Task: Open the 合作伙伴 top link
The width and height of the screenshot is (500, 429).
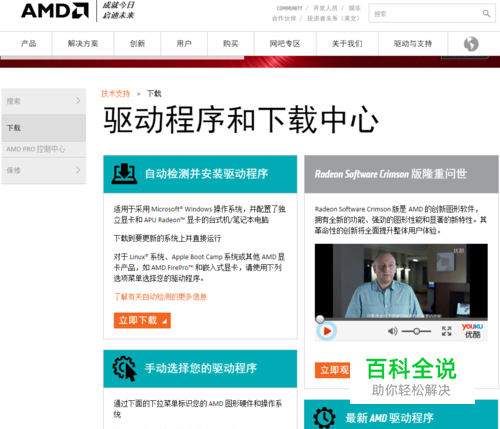Action: click(284, 18)
